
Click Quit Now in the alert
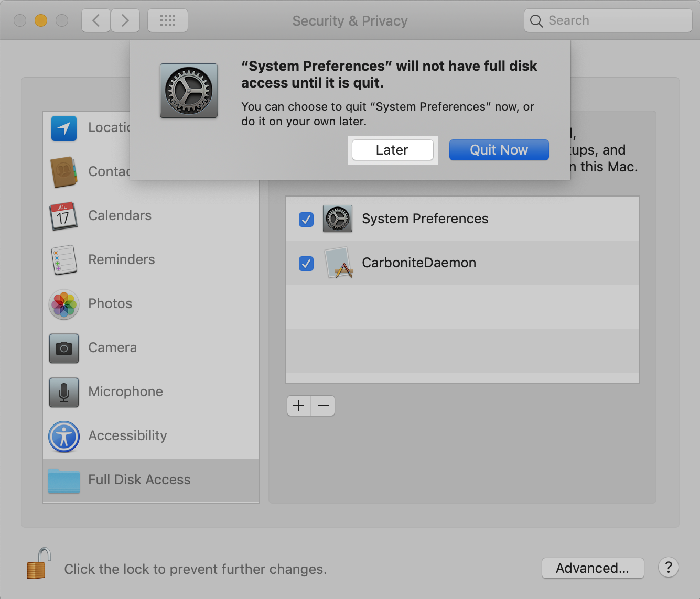[x=499, y=150]
